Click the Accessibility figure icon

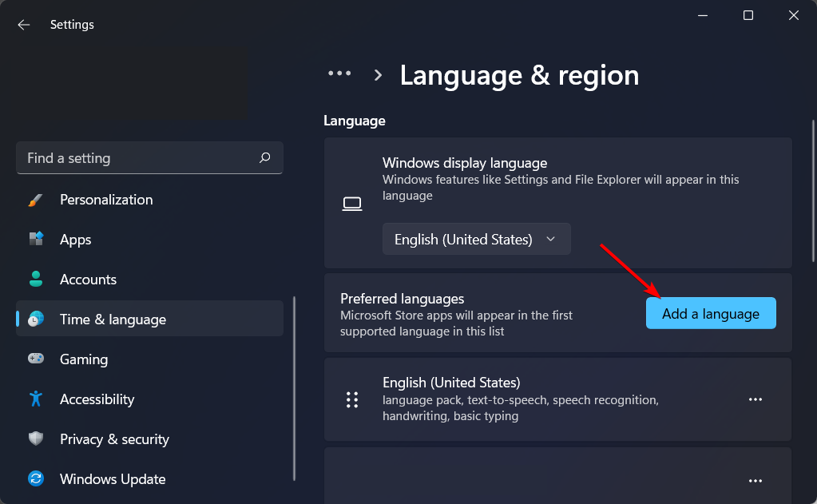click(35, 399)
